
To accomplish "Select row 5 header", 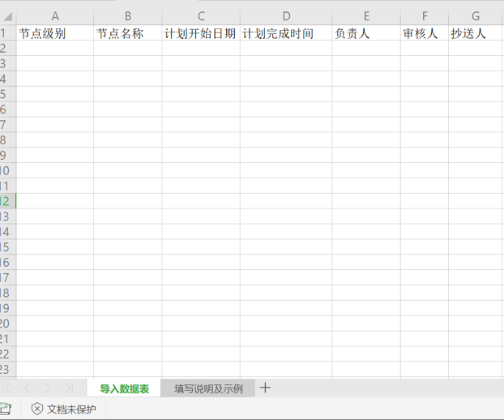I will (8, 94).
